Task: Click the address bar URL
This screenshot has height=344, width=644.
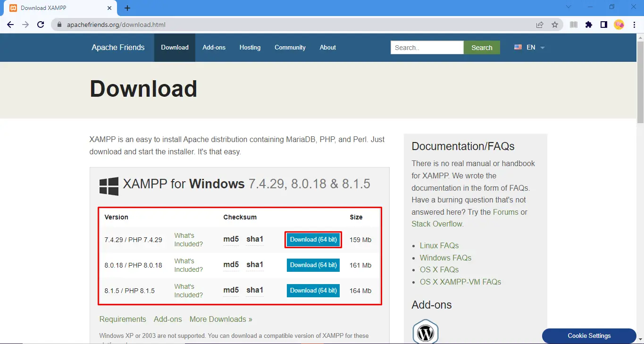Action: pyautogui.click(x=116, y=25)
